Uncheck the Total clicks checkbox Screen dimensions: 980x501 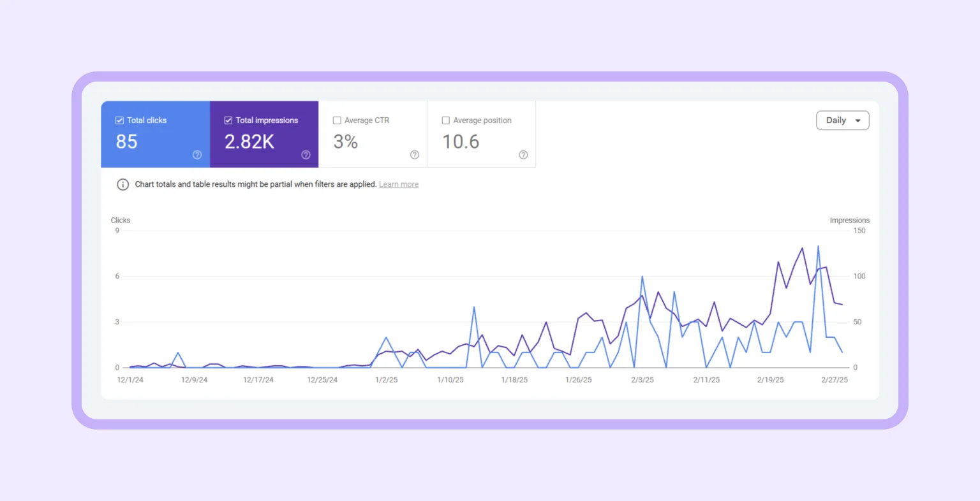tap(119, 119)
